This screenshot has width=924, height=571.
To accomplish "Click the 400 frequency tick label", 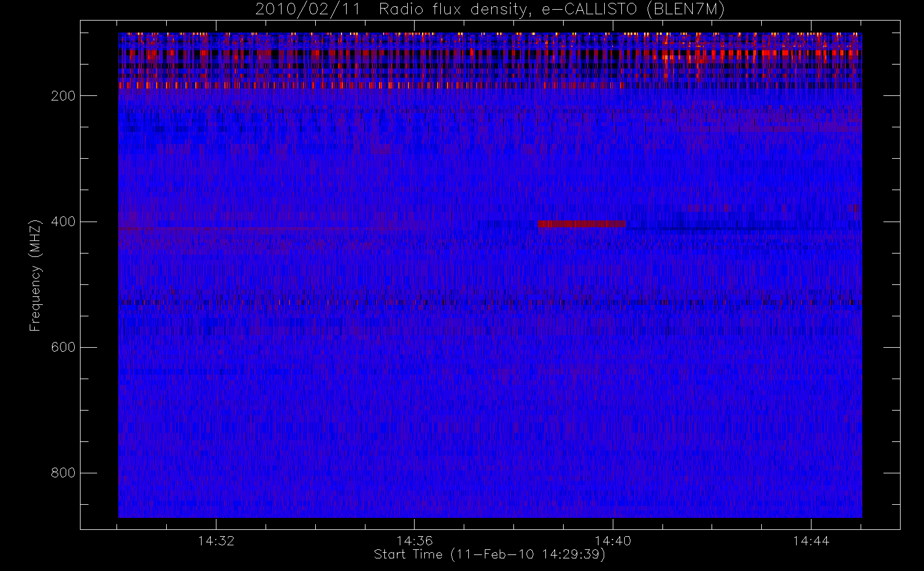I will 63,222.
